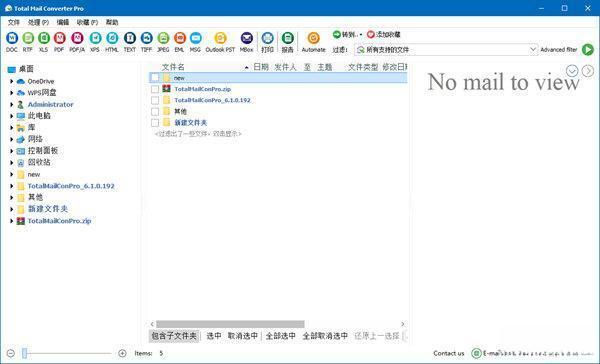Select the RTF conversion icon
The width and height of the screenshot is (600, 364).
[x=28, y=38]
